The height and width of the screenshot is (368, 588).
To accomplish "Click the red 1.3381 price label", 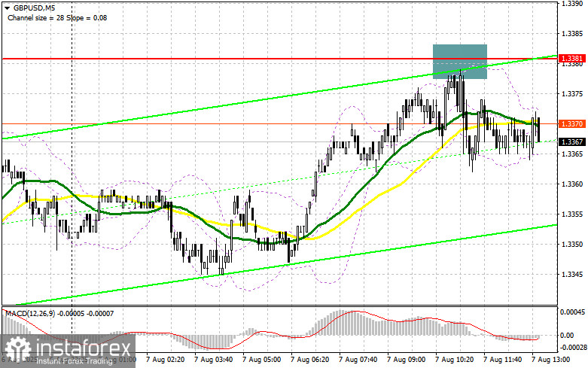I will (572, 58).
